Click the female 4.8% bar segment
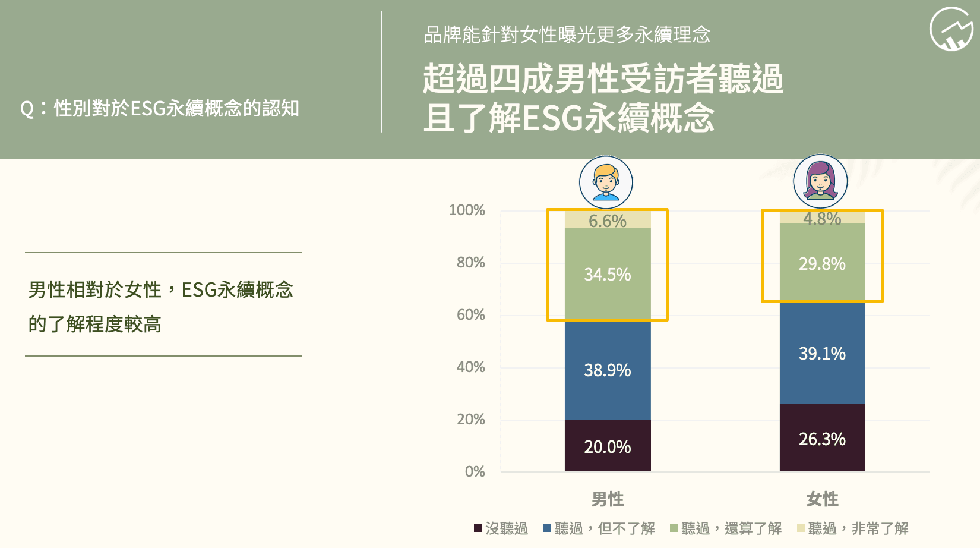Image resolution: width=980 pixels, height=548 pixels. 822,218
